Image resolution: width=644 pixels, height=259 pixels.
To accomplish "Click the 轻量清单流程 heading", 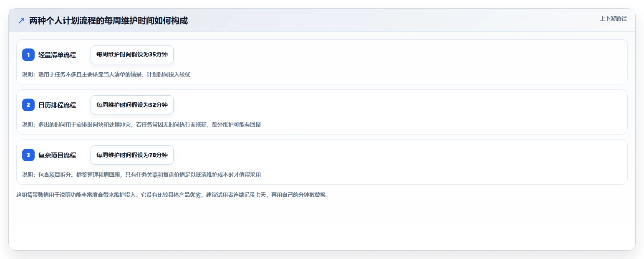I will click(57, 55).
